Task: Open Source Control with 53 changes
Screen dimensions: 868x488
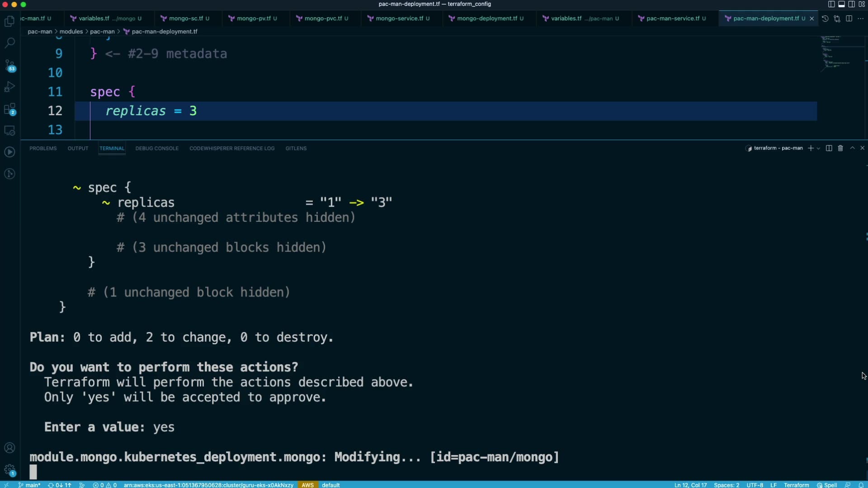Action: (x=9, y=65)
